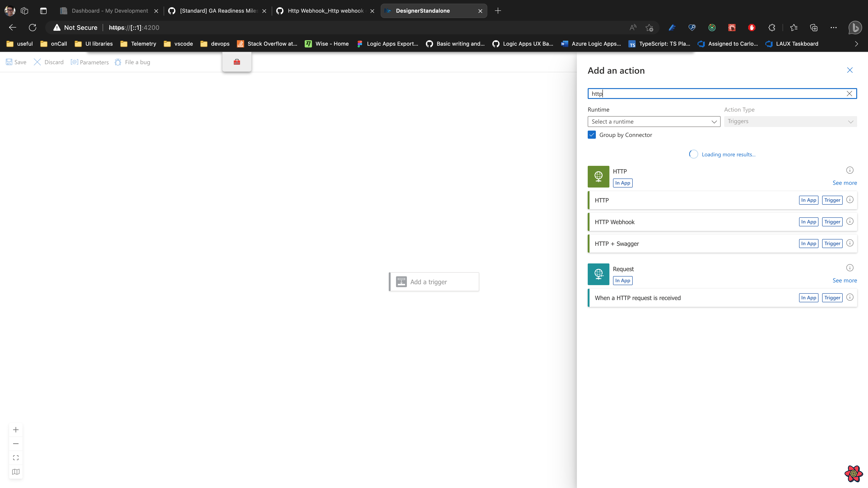Open the minimap icon at bottom left
The height and width of the screenshot is (488, 868).
[x=16, y=472]
